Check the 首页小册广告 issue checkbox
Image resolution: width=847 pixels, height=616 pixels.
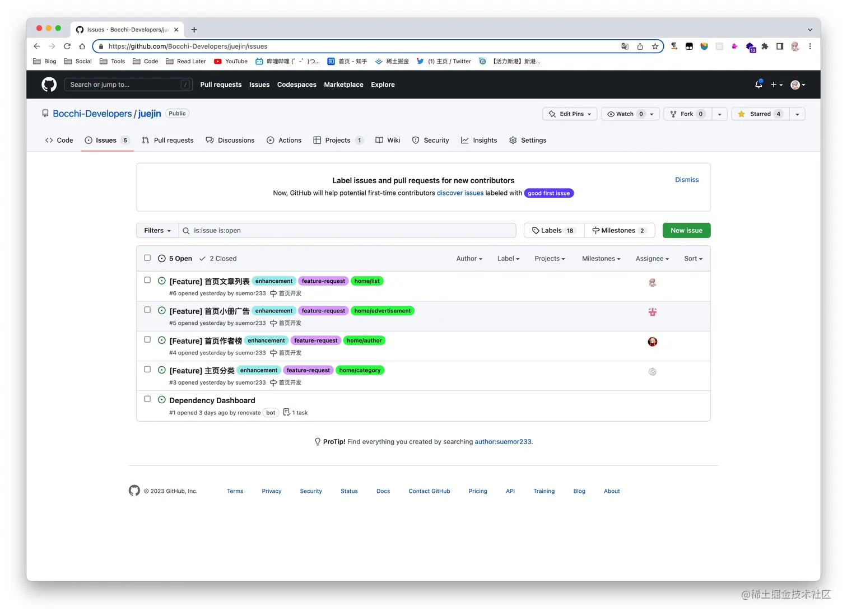tap(147, 310)
